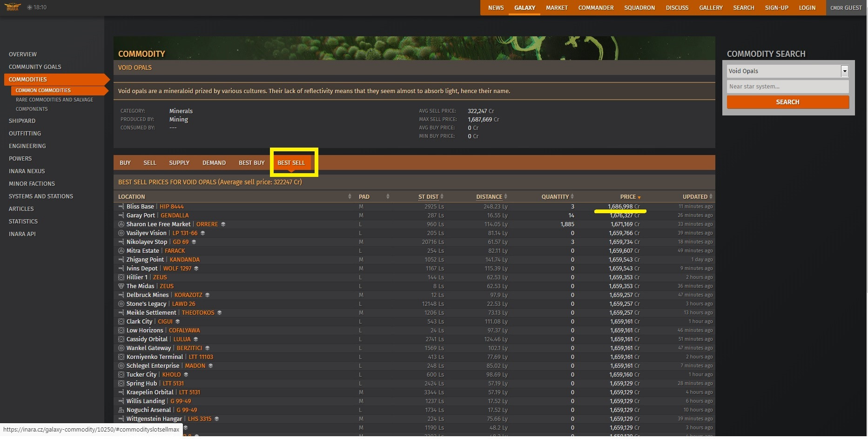Click the station icon beside Bliss Base
This screenshot has height=439, width=868.
[121, 207]
